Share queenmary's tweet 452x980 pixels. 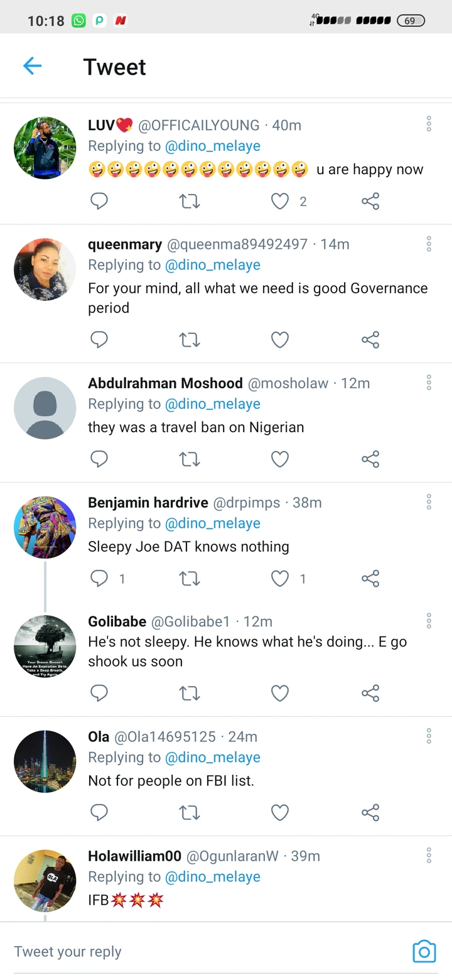point(370,340)
